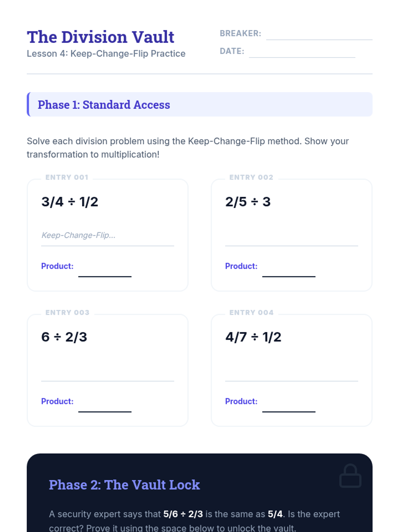Click the Keep-Change-Flip work line in Entry 001

point(108,235)
